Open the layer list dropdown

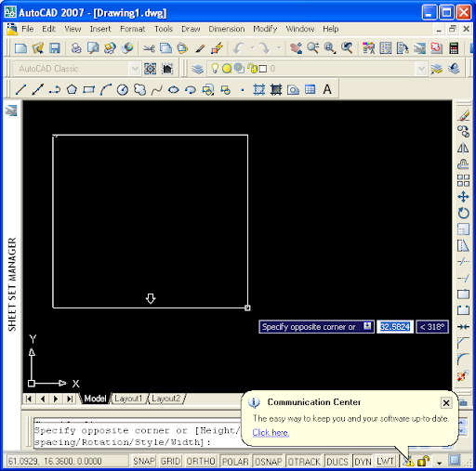point(421,69)
